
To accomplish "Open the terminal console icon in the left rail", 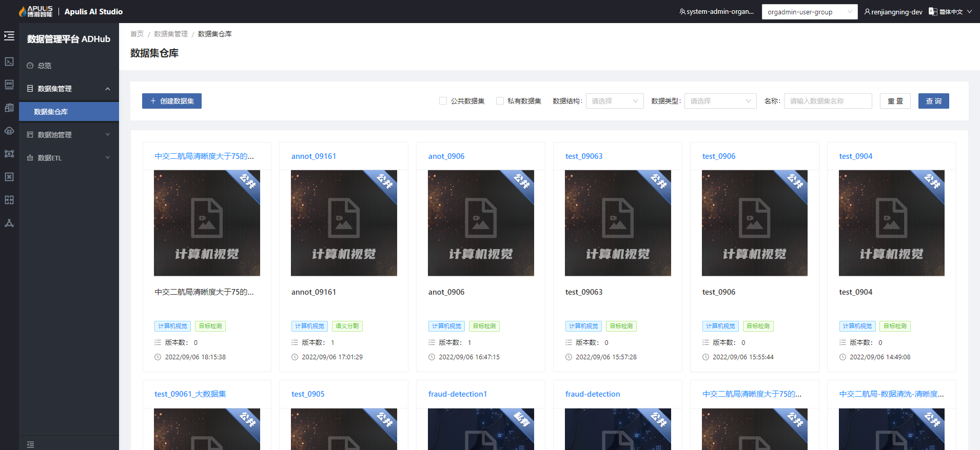I will coord(9,62).
